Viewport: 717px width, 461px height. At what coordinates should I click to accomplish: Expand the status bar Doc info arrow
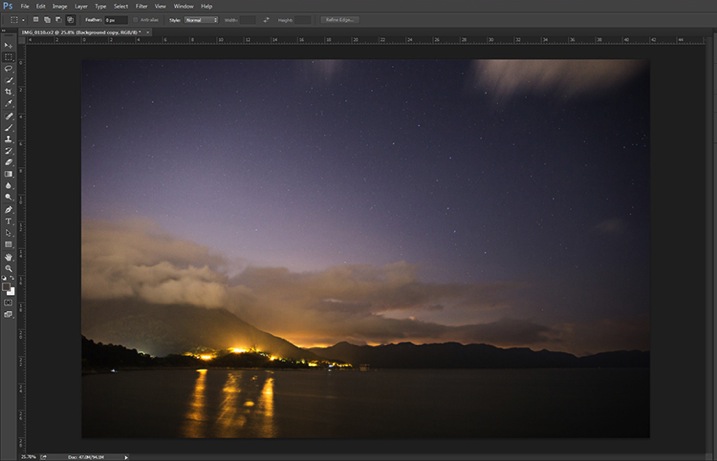[x=126, y=456]
